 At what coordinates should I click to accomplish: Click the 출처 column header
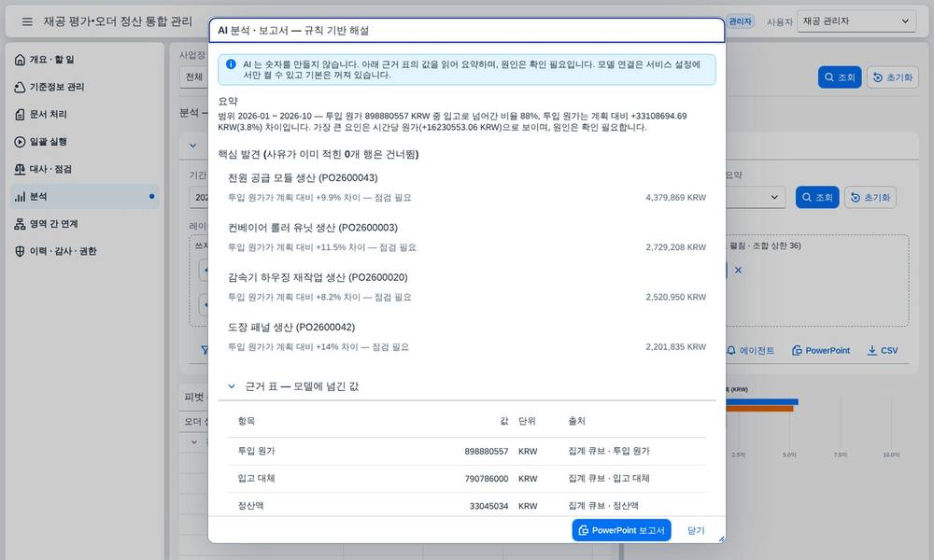(576, 421)
